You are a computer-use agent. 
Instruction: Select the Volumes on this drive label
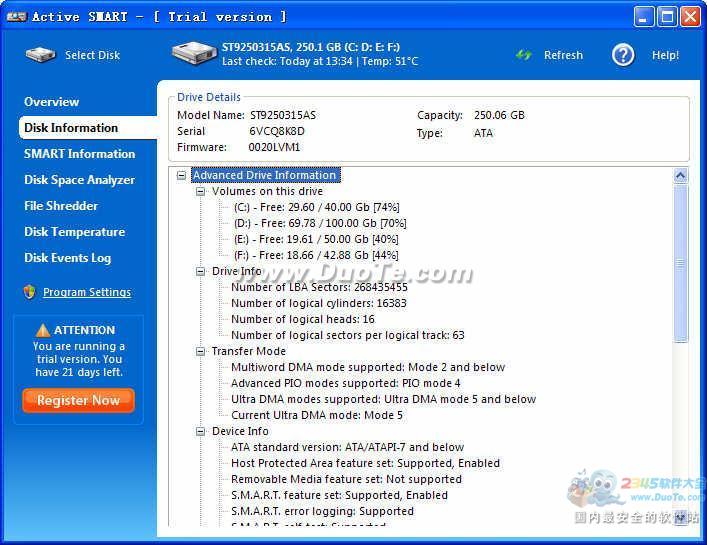point(267,191)
